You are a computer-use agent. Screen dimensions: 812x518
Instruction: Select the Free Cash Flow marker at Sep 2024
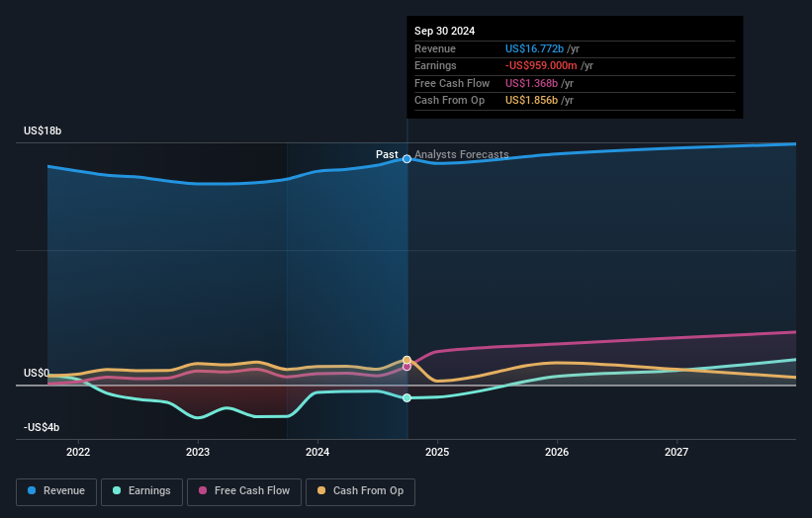pos(407,367)
